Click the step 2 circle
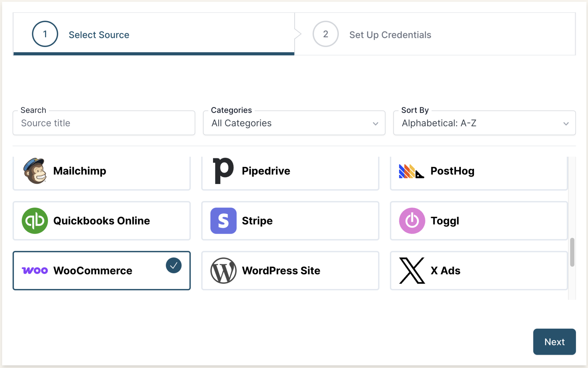 [x=325, y=34]
